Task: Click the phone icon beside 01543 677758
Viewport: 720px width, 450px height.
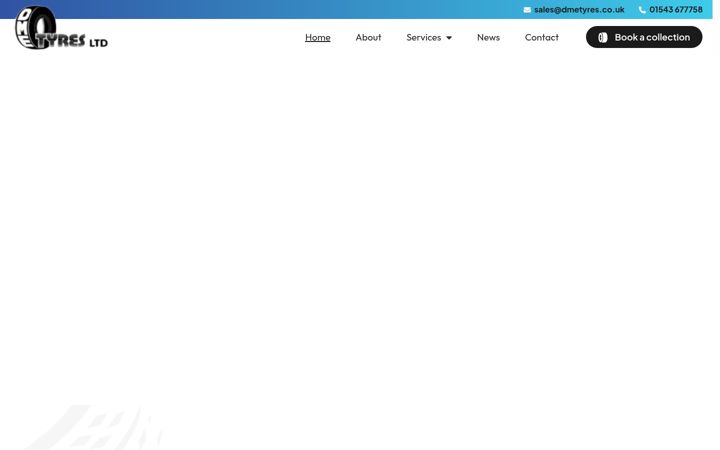Action: (x=642, y=10)
